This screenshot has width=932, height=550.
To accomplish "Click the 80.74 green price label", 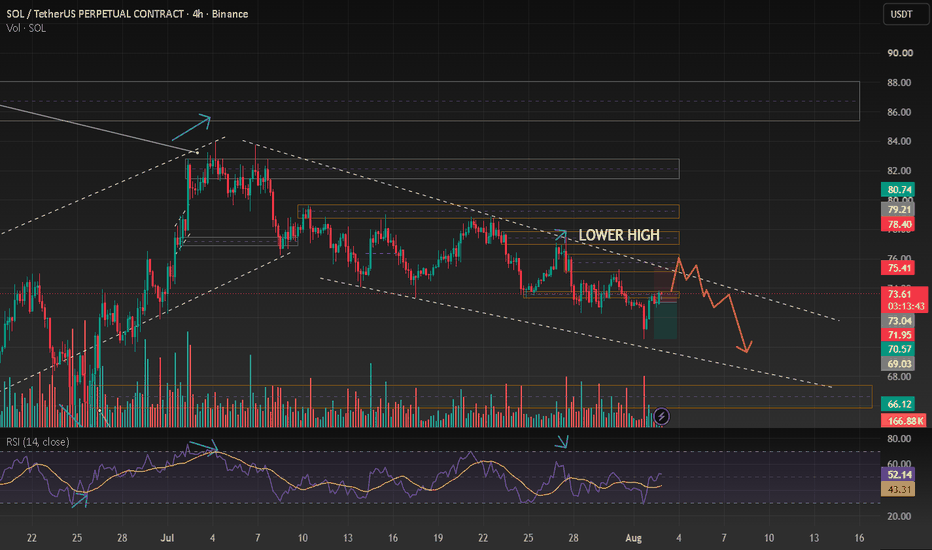I will tap(899, 190).
